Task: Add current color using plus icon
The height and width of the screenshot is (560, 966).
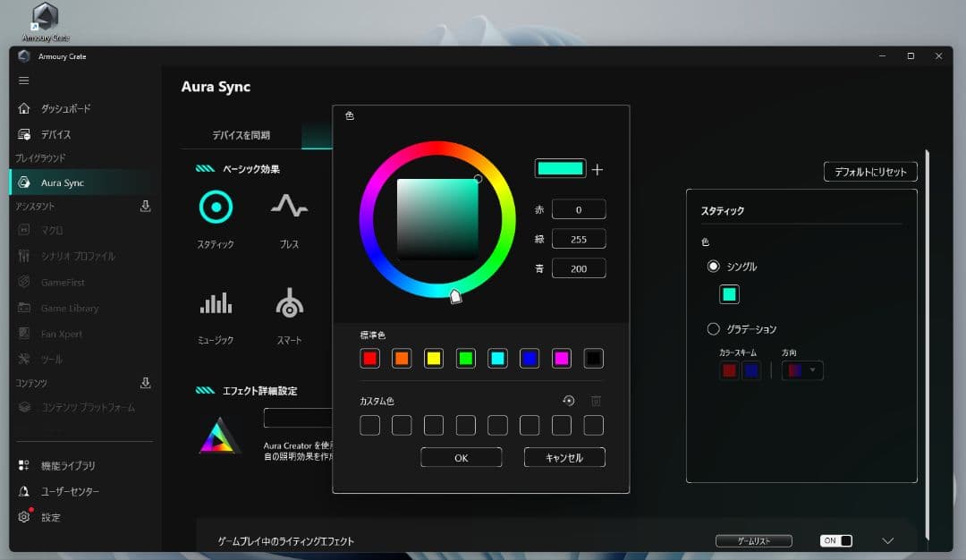Action: (597, 169)
